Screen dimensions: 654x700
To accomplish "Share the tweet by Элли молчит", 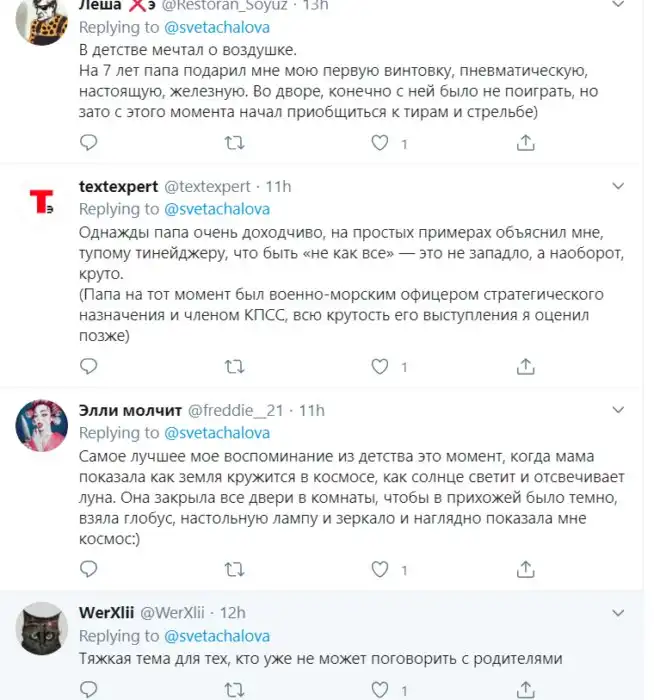I will 525,570.
